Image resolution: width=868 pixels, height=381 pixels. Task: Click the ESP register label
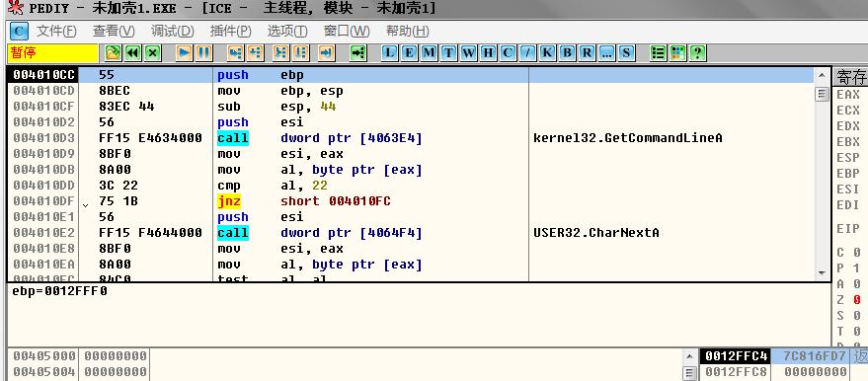(x=848, y=158)
